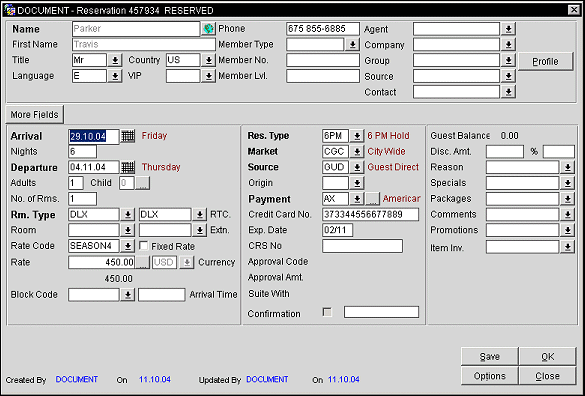
Task: Click the Departure date field
Action: tap(94, 167)
